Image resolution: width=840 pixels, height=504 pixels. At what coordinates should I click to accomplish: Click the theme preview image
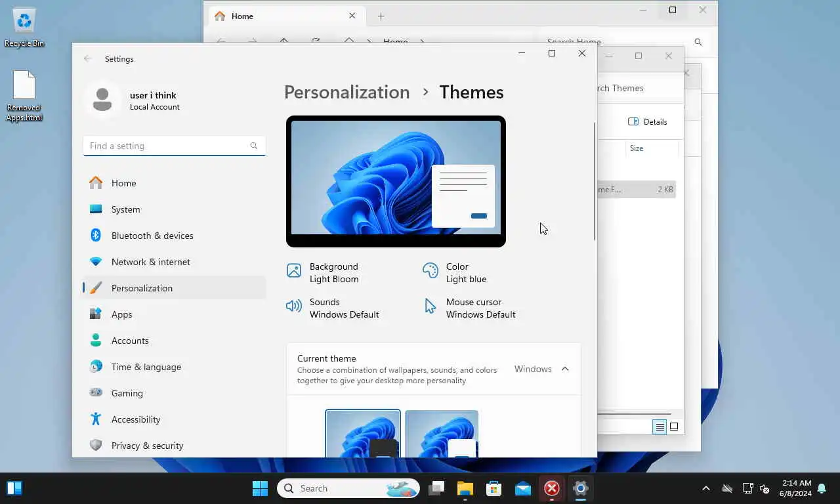click(396, 181)
